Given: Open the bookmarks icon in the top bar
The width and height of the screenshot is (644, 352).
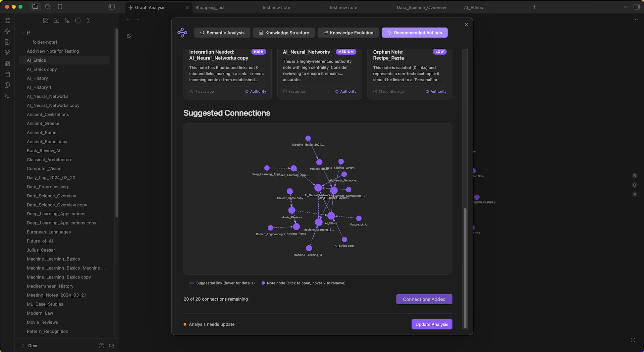Looking at the screenshot, I should click(x=60, y=7).
